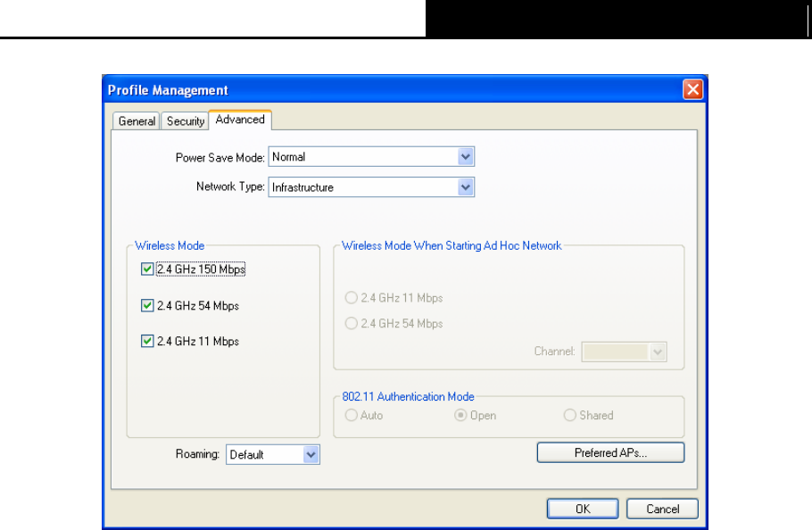The image size is (812, 530).
Task: Click the 802.11 Authentication Mode label
Action: pos(408,396)
